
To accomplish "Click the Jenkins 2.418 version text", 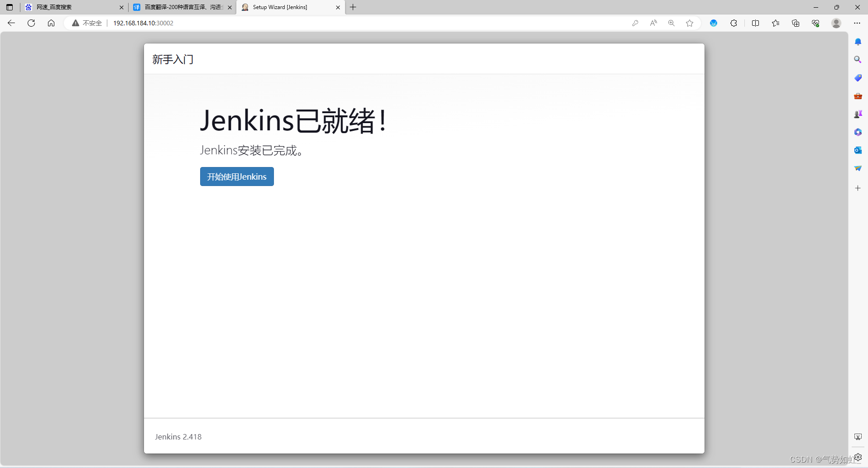I will [178, 437].
